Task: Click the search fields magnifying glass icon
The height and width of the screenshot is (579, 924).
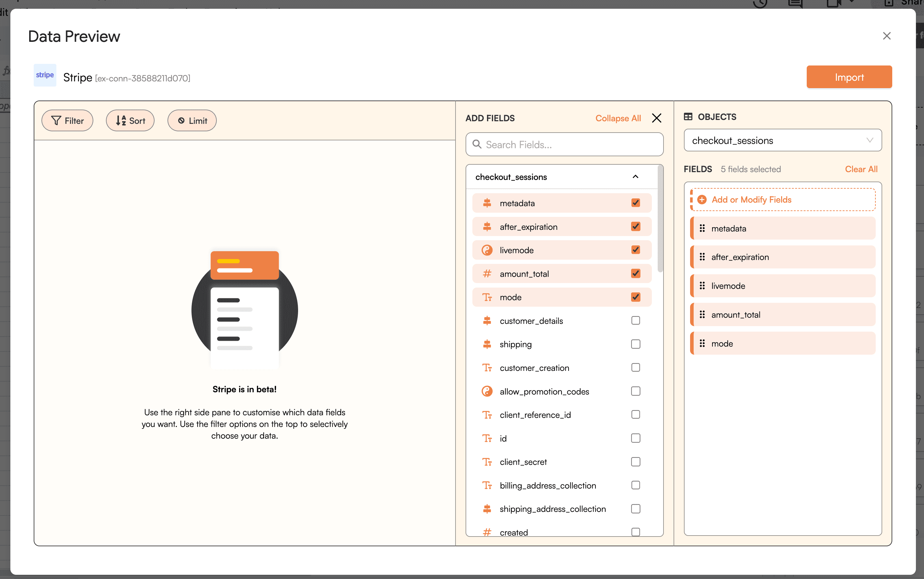Action: [477, 144]
